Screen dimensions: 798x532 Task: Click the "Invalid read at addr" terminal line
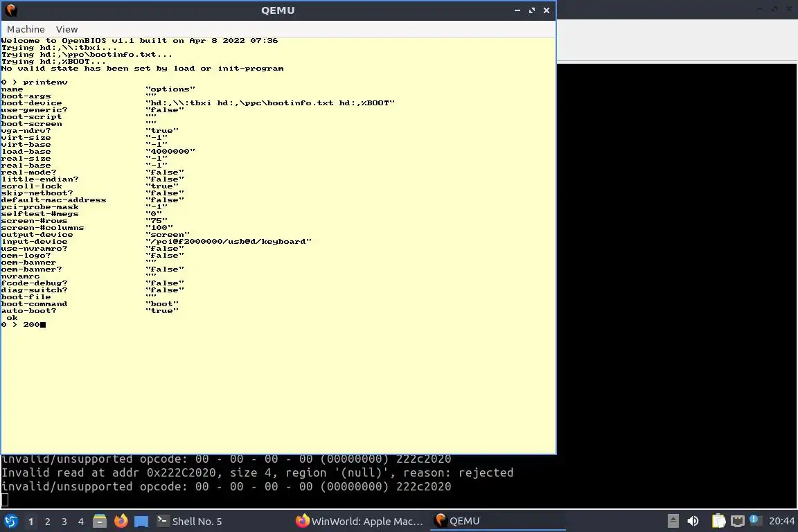coord(258,473)
